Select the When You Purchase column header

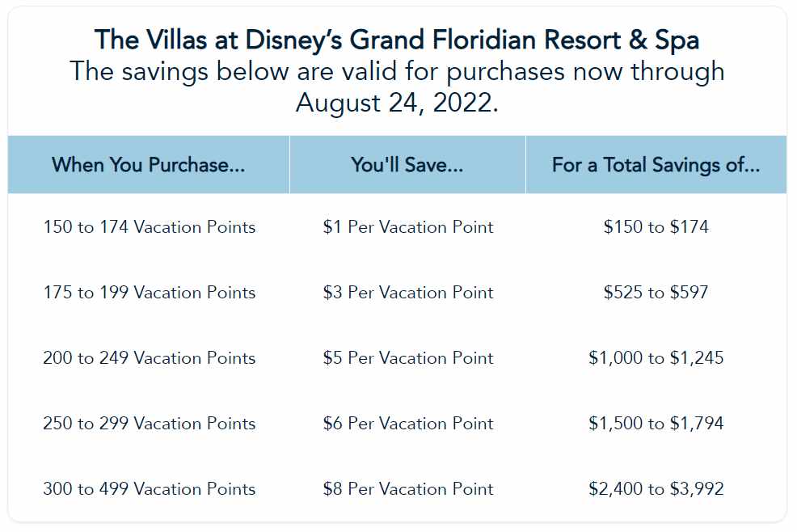[149, 165]
